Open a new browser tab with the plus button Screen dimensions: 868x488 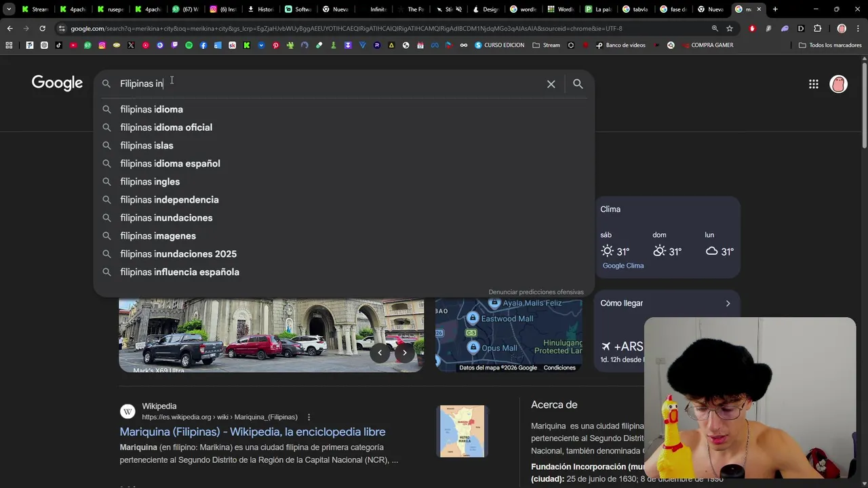pos(775,9)
